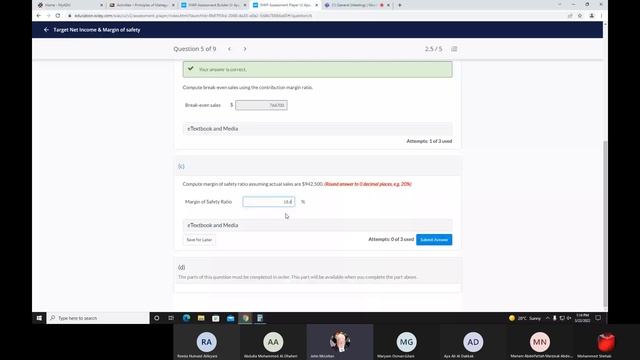The image size is (640, 360).
Task: Select the RA participant tile
Action: click(x=207, y=342)
